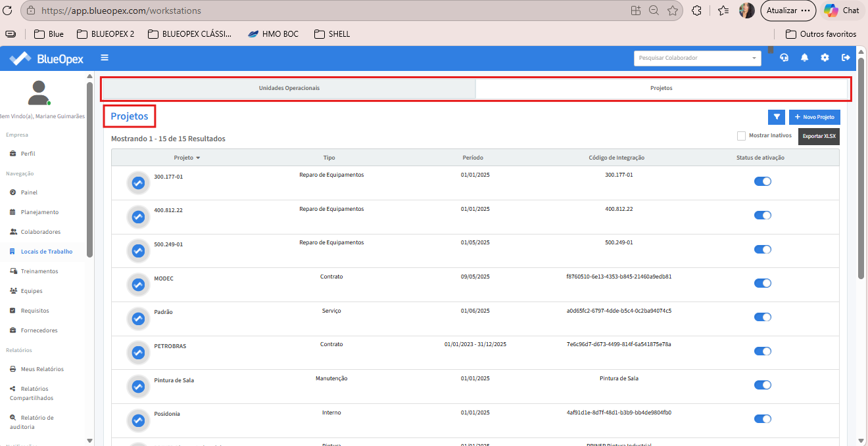The width and height of the screenshot is (868, 446).
Task: Toggle activation status for Pintura de Sala
Action: pyautogui.click(x=763, y=385)
